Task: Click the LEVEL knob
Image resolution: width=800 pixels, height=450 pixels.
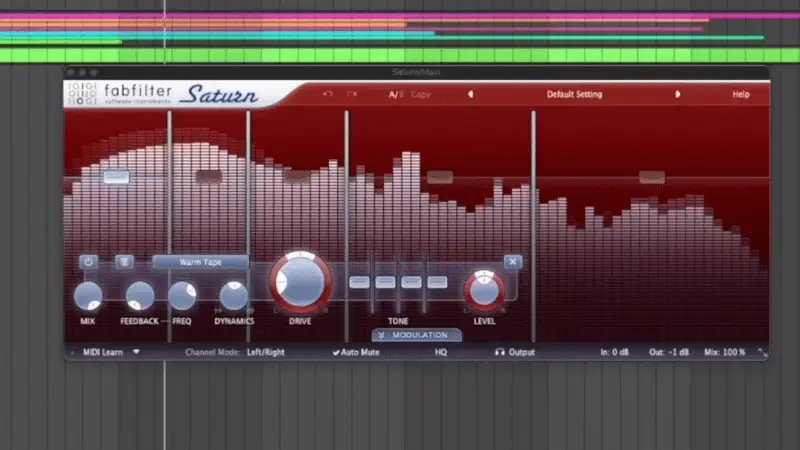Action: point(484,290)
